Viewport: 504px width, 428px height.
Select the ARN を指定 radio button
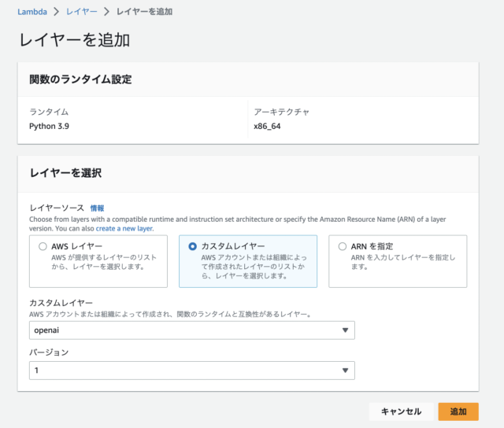point(343,246)
